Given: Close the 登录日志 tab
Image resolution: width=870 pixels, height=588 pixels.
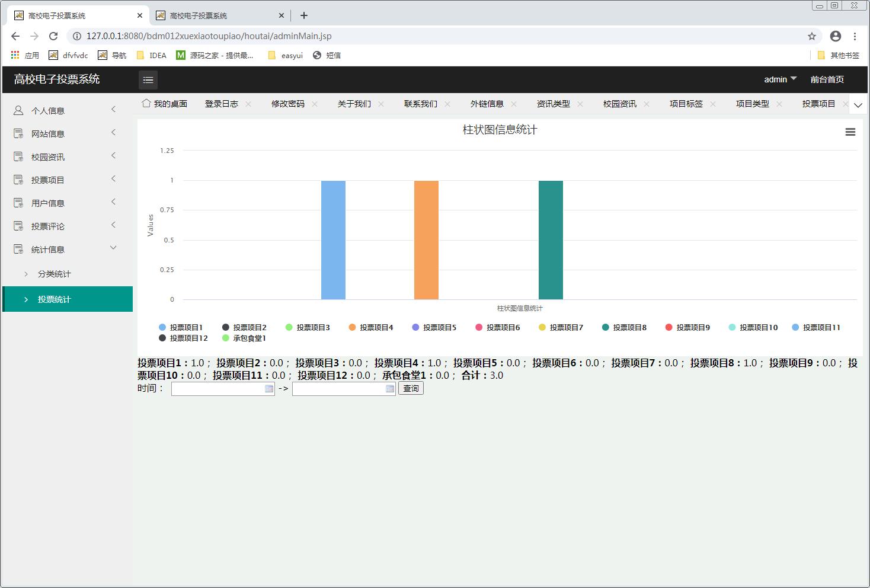Looking at the screenshot, I should pyautogui.click(x=248, y=104).
